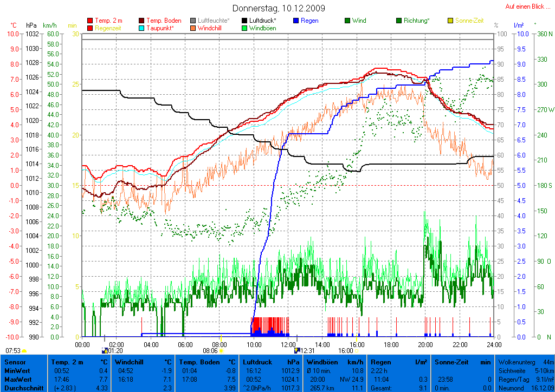The width and height of the screenshot is (555, 392).
Task: Click the yellow Sonne-Zeit legend square
Action: coord(450,21)
